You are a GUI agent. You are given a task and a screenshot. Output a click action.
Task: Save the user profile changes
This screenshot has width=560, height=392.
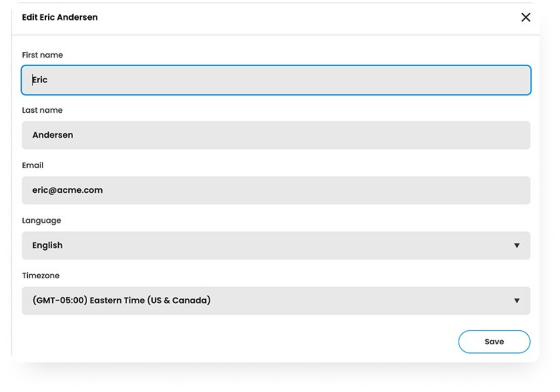tap(494, 342)
